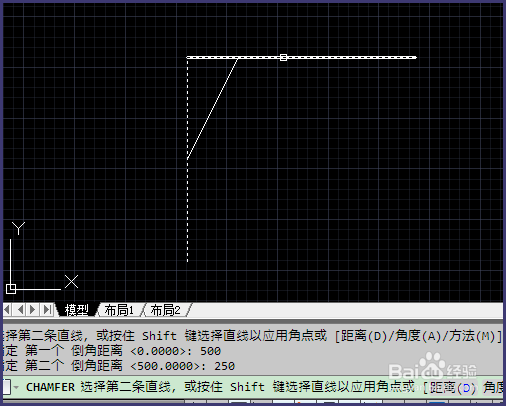
Task: Open the 布局2 layout tab
Action: coord(165,310)
